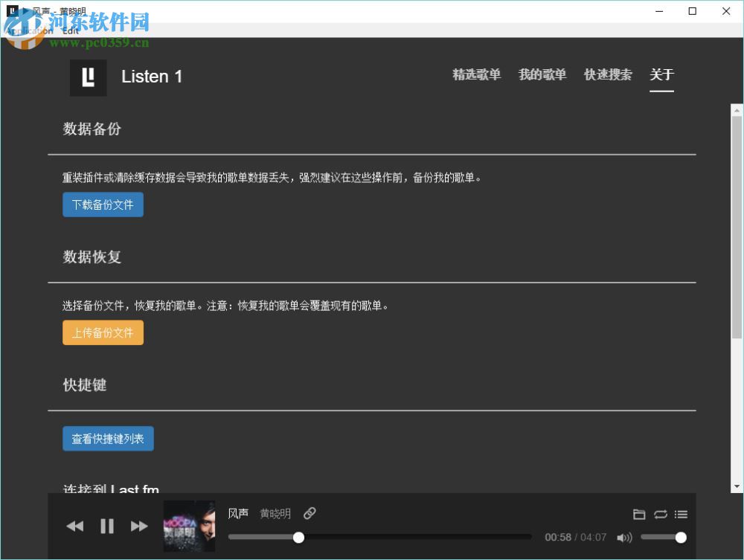Toggle the repeat playback mode
This screenshot has height=560, width=744.
click(x=660, y=514)
